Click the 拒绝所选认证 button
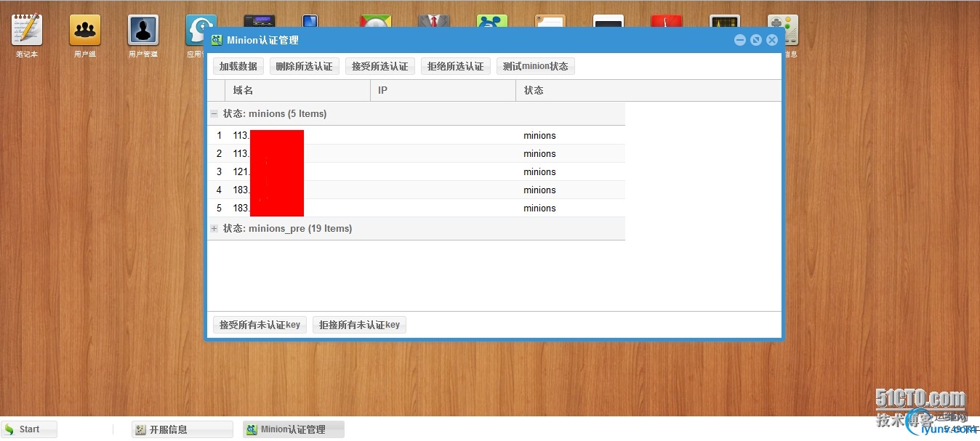This screenshot has width=980, height=441. (x=456, y=66)
